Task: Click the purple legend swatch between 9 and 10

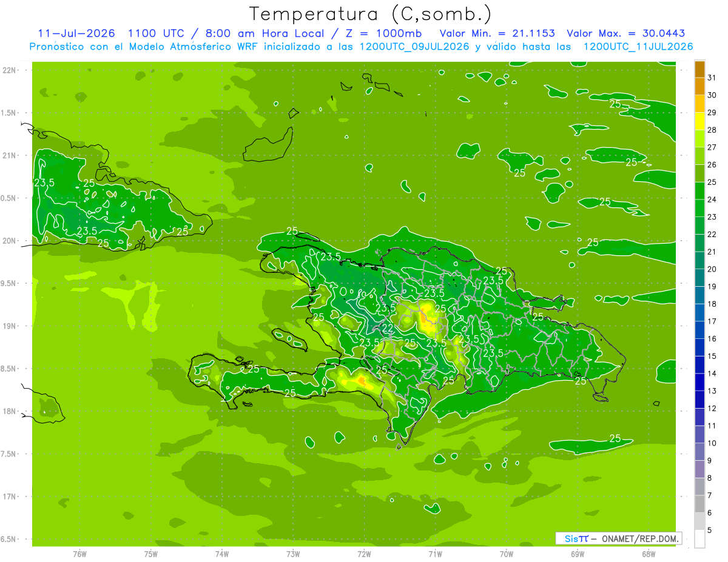Action: pyautogui.click(x=699, y=452)
